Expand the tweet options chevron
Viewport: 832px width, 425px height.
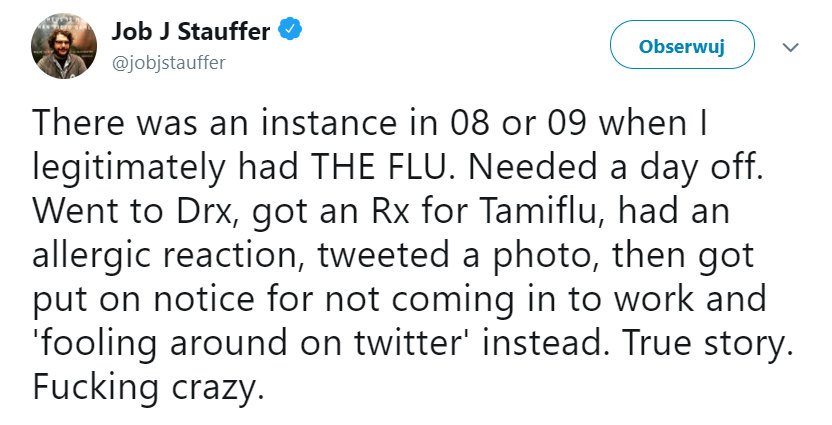point(790,47)
